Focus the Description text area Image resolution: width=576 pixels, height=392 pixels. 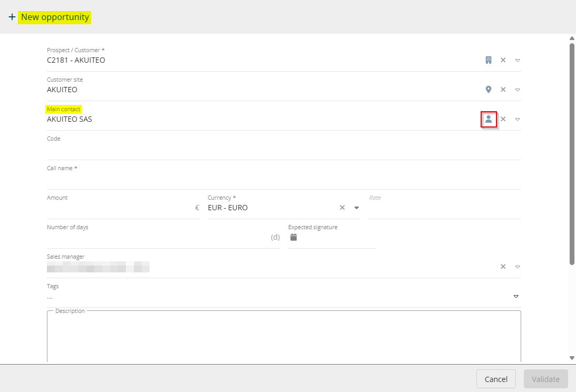tap(284, 337)
